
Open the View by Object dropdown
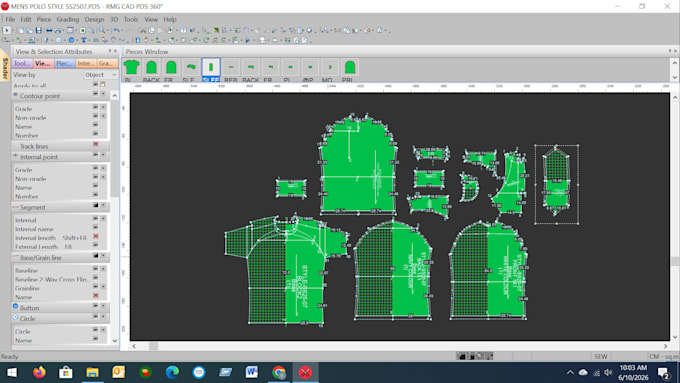point(101,75)
